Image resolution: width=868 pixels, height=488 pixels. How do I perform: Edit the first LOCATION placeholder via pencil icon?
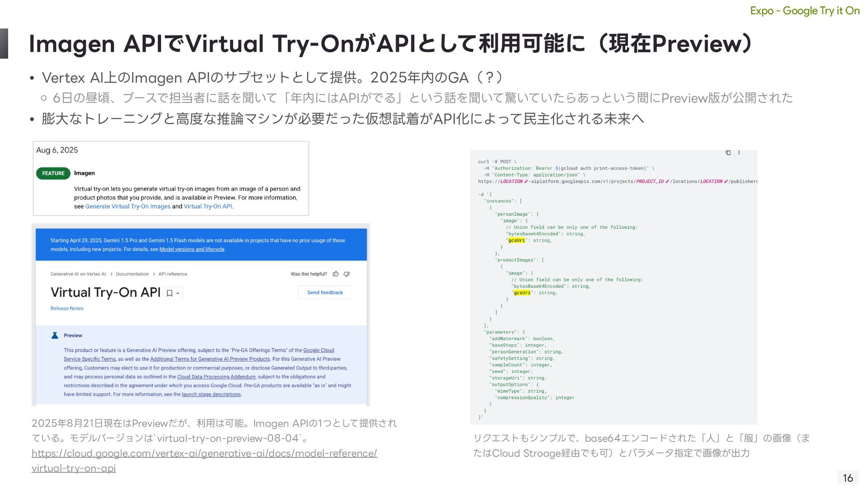click(526, 181)
